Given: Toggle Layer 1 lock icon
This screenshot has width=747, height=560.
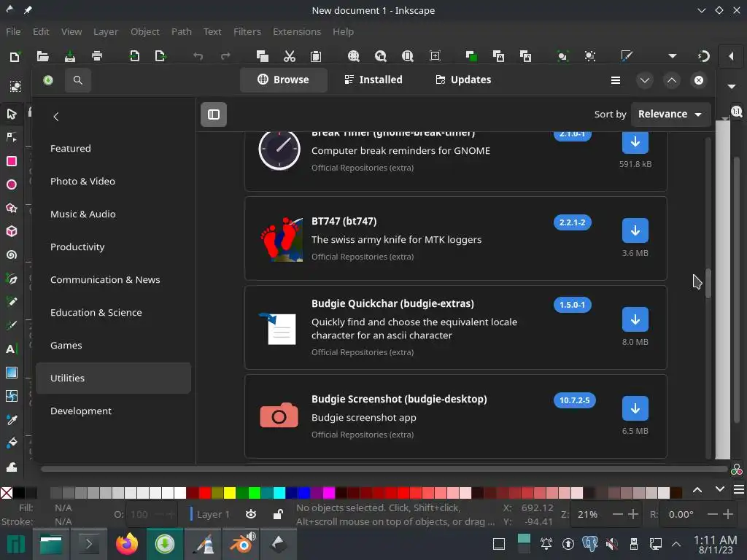Looking at the screenshot, I should tap(278, 514).
